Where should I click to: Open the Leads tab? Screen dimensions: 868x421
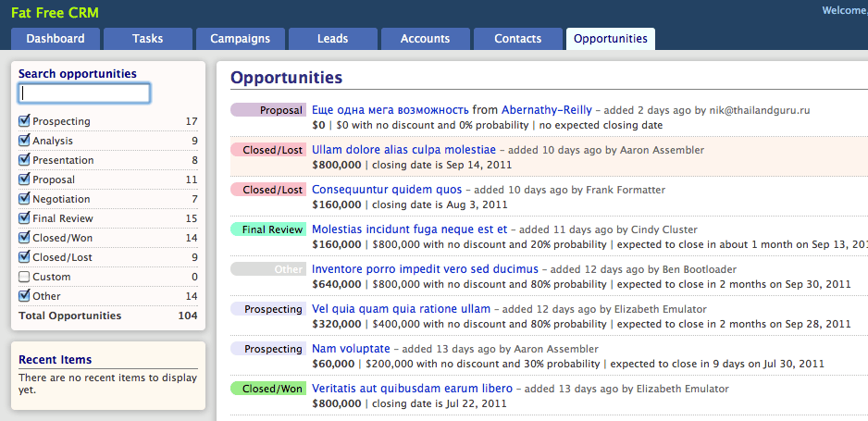tap(333, 39)
